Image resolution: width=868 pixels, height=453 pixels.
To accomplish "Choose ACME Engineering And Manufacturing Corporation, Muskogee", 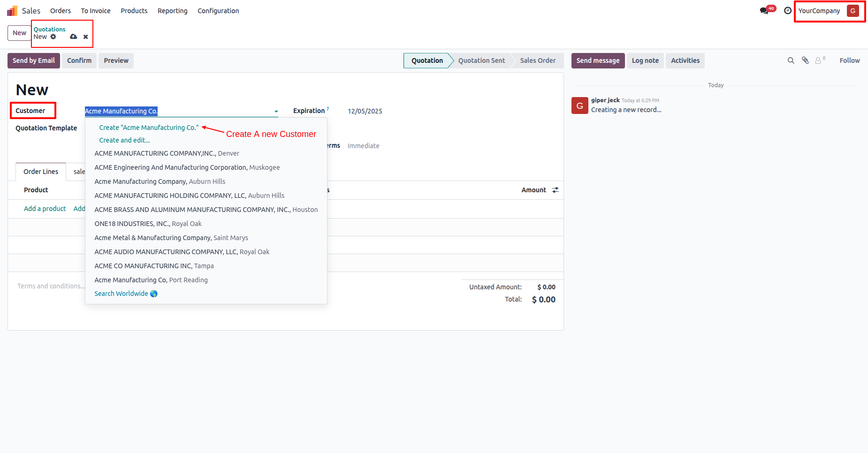I will click(x=206, y=167).
